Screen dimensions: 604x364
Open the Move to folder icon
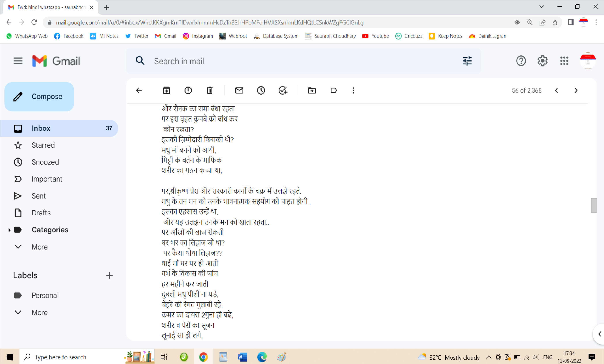click(312, 90)
